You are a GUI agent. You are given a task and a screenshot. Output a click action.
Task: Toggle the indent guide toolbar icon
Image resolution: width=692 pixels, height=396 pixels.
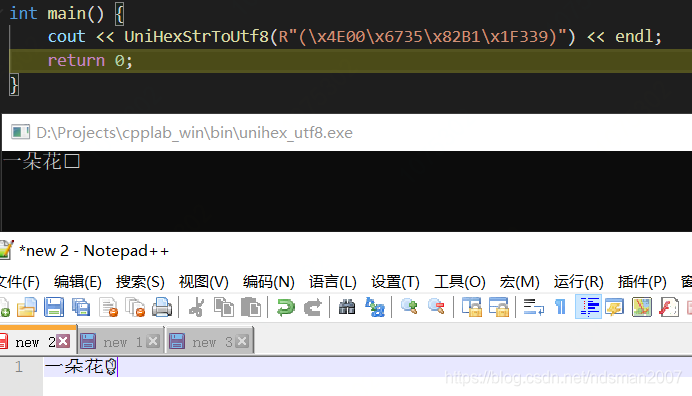(x=589, y=307)
